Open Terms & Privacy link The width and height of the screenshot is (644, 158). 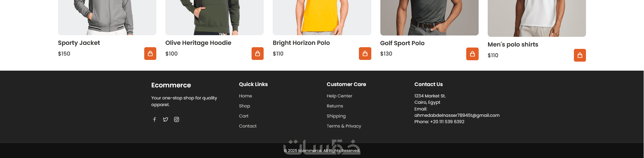[344, 126]
